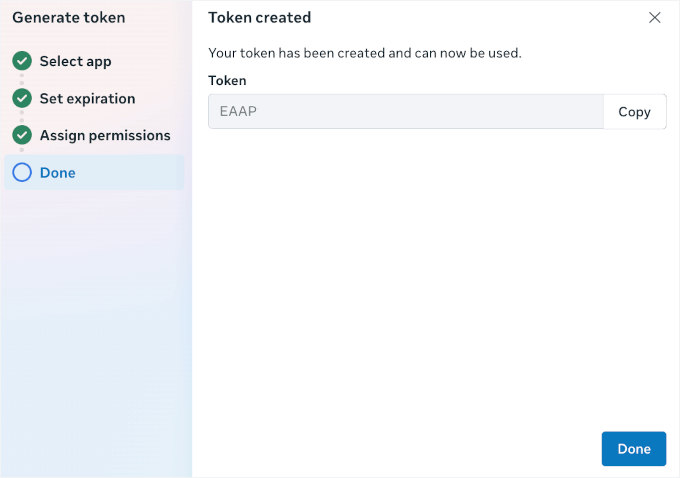
Task: Click dotted connector between Assign permissions and Done
Action: [x=22, y=153]
